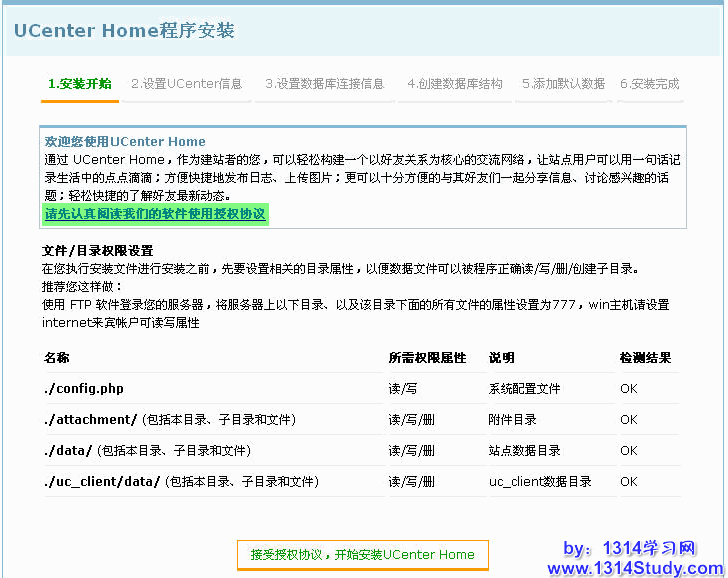Screen dimensions: 728x578
Task: Select the 1.安装开始 step tab
Action: [80, 84]
